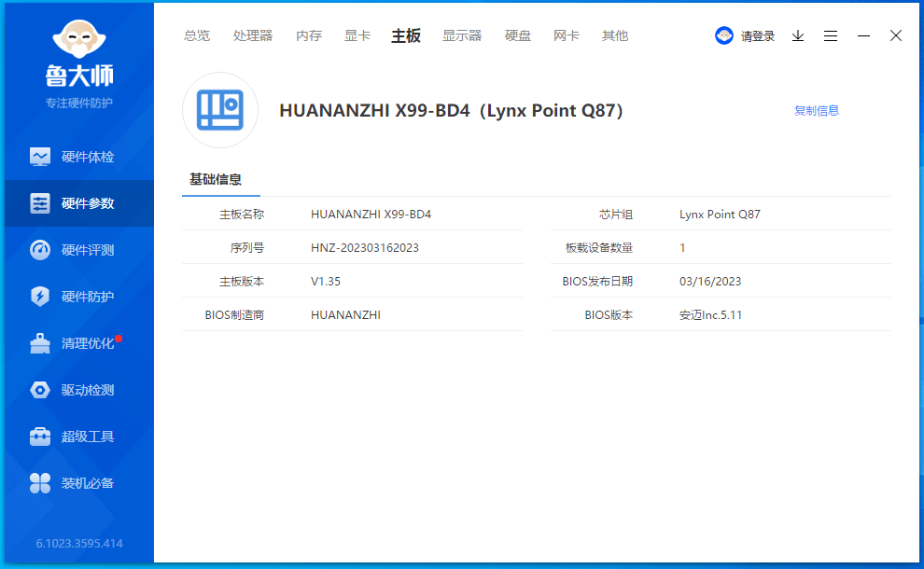
Task: Click the motherboard icon in header
Action: (x=220, y=110)
